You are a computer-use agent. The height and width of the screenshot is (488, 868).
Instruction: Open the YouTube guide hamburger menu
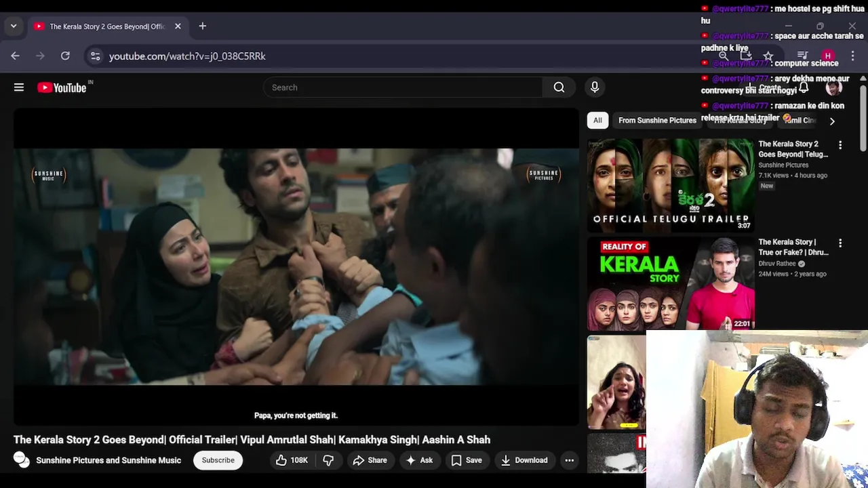tap(19, 87)
